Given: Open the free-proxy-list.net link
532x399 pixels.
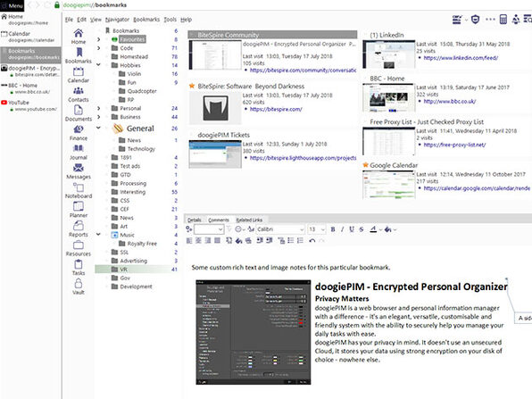Looking at the screenshot, I should [454, 145].
